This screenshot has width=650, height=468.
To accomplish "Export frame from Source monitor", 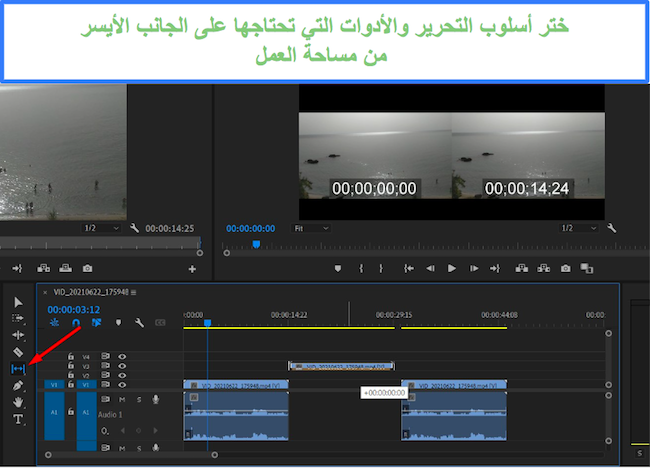I will pos(87,269).
